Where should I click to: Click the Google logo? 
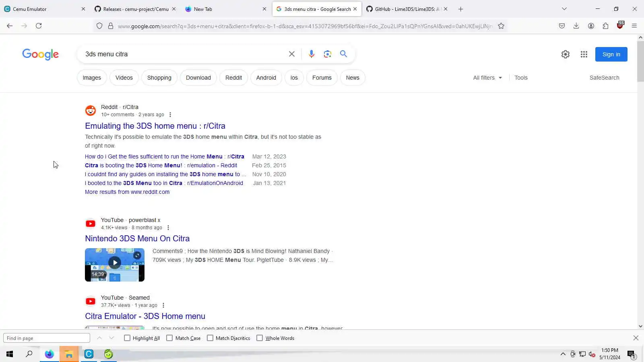point(40,54)
